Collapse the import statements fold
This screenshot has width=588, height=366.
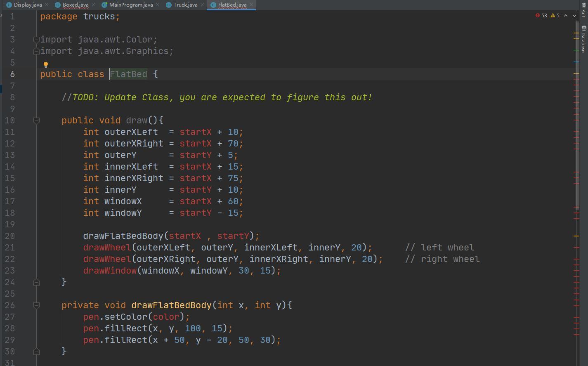(36, 40)
